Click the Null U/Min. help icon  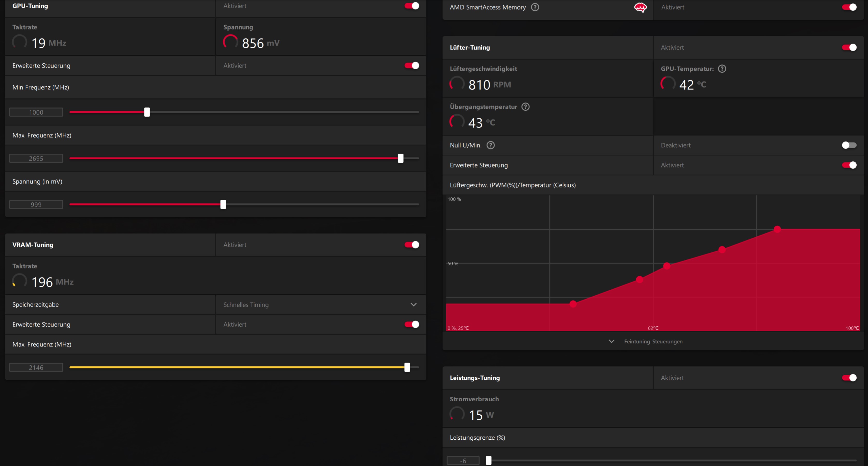coord(491,145)
